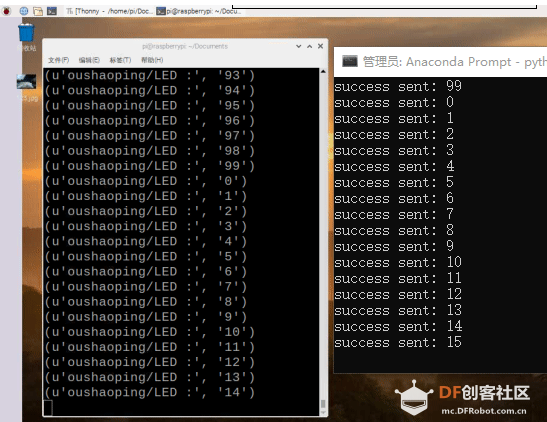The height and width of the screenshot is (422, 547).
Task: Maximize the terminal with the up chevron
Action: point(309,46)
